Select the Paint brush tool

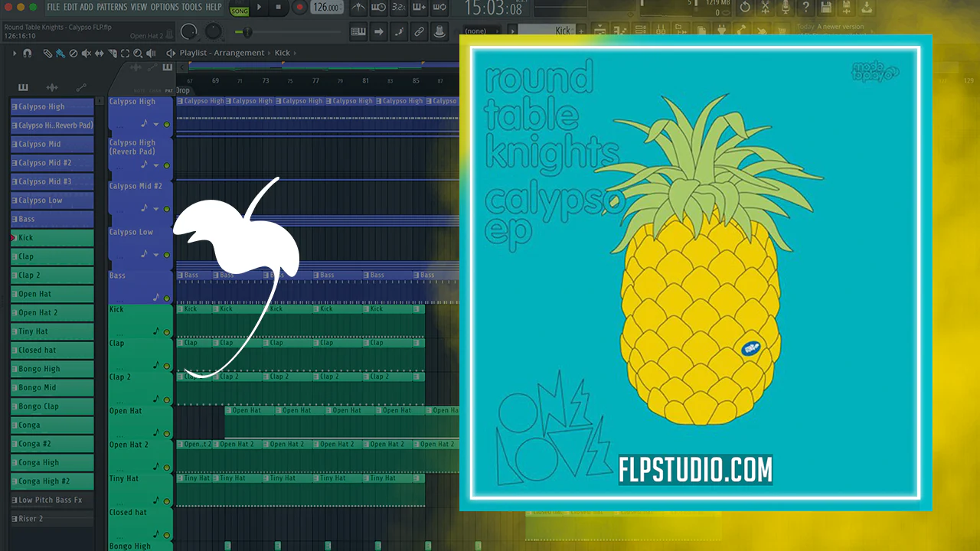(x=60, y=54)
